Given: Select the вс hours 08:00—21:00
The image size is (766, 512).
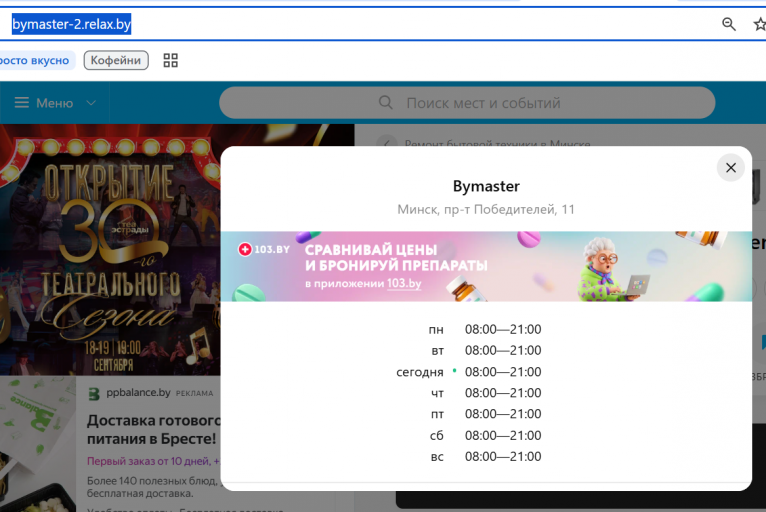Looking at the screenshot, I should [x=503, y=456].
